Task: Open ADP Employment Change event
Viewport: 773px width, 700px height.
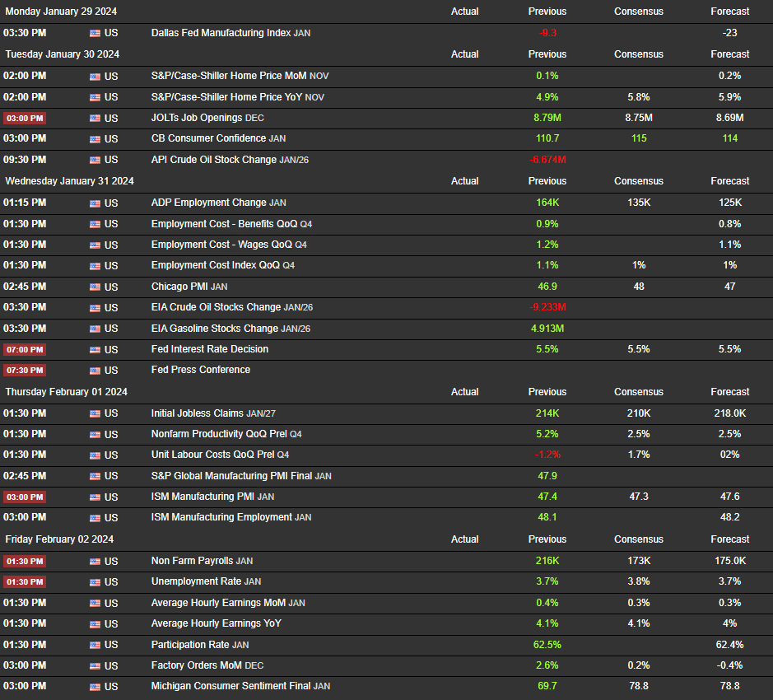Action: (218, 203)
